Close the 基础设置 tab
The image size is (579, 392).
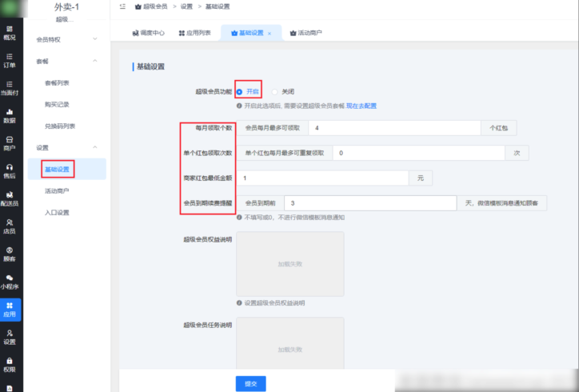click(x=270, y=33)
